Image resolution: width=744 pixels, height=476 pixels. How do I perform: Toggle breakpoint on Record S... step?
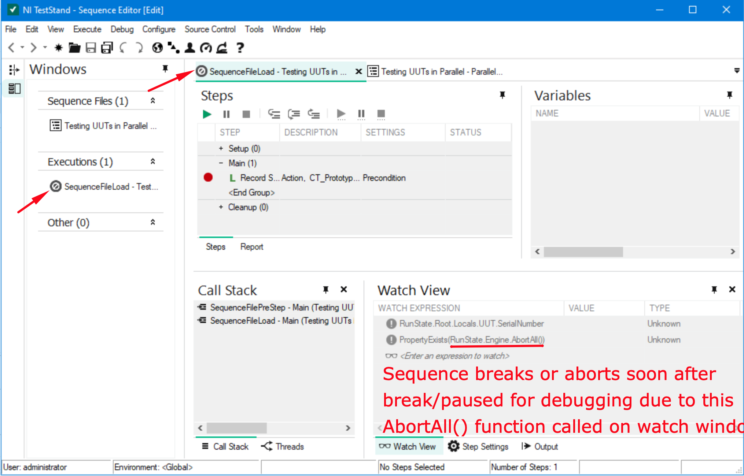tap(208, 177)
